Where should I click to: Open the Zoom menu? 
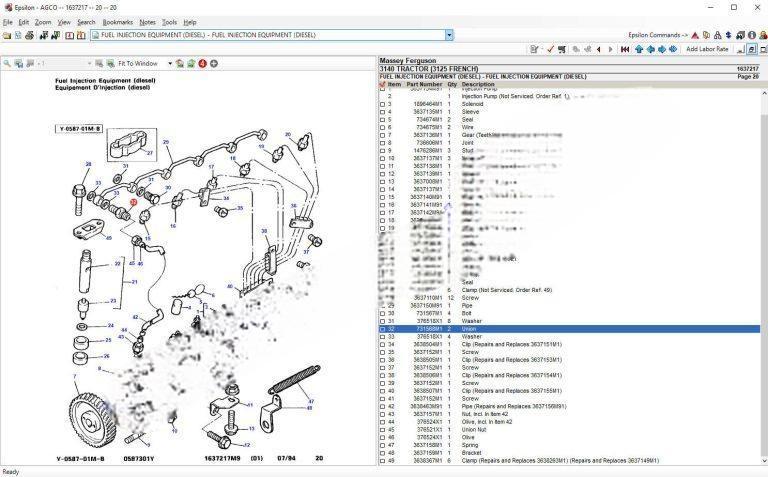(x=43, y=23)
